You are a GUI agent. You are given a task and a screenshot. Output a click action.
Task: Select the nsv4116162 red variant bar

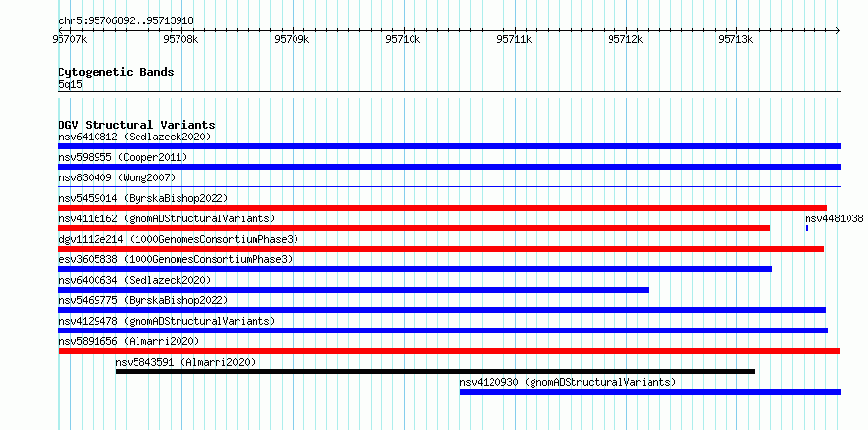(x=414, y=228)
